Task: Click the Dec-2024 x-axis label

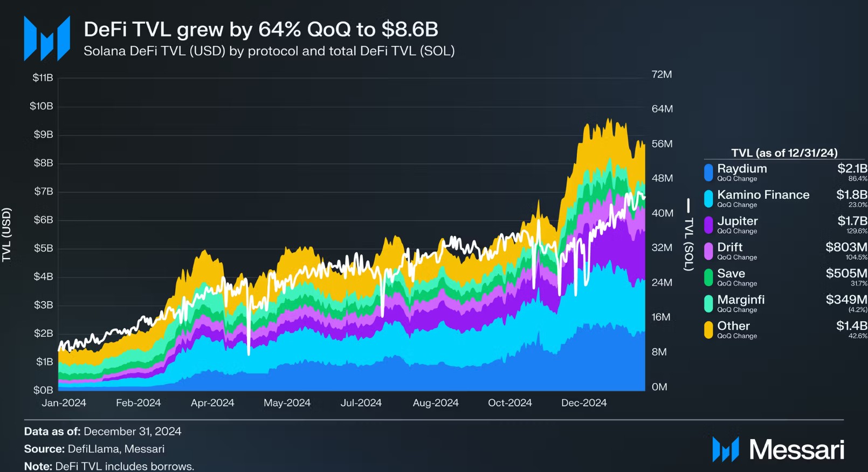Action: click(584, 403)
